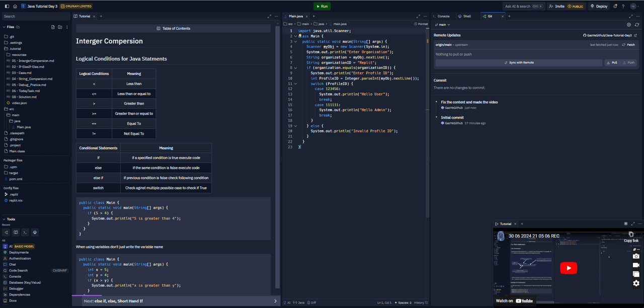This screenshot has height=308, width=644.
Task: Open the Debugger tool
Action: coord(16,288)
